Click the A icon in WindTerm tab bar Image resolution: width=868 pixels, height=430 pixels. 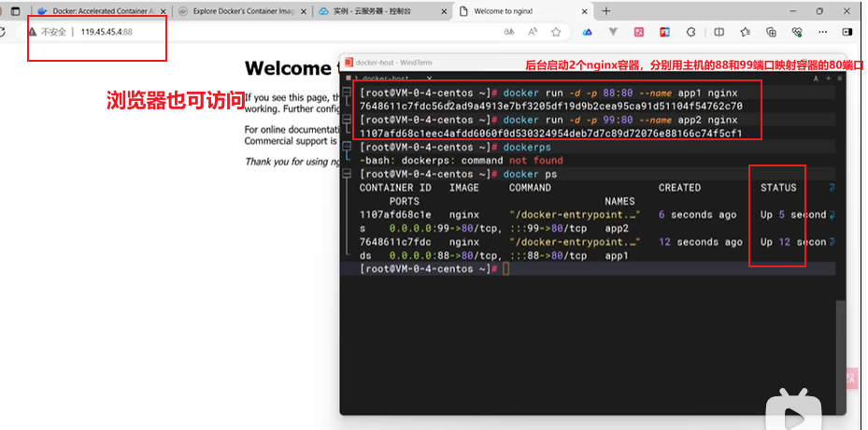[816, 79]
